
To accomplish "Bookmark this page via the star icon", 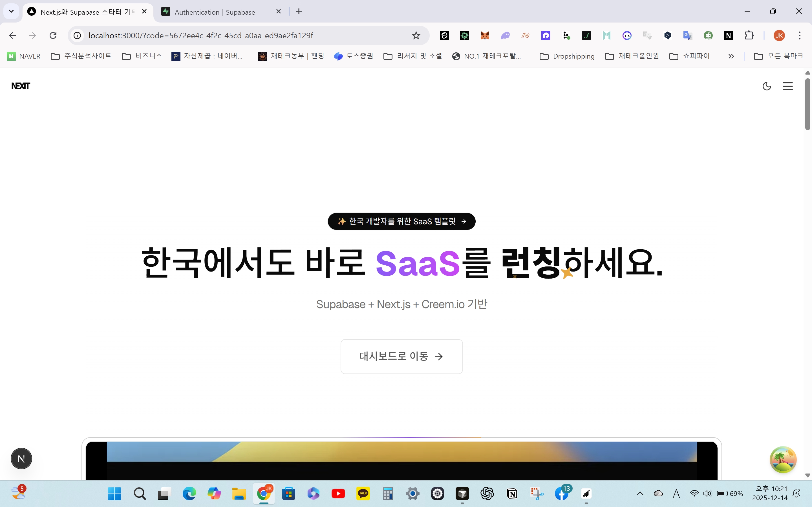I will tap(416, 35).
